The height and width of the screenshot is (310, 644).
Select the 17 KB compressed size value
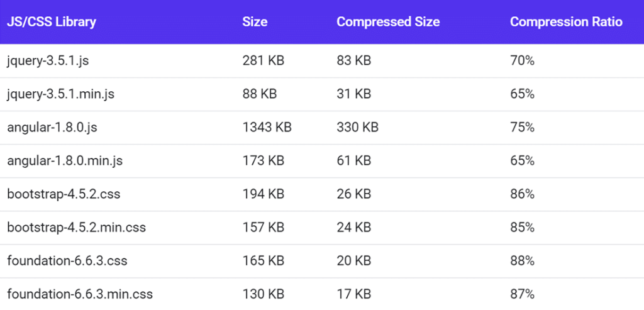353,294
